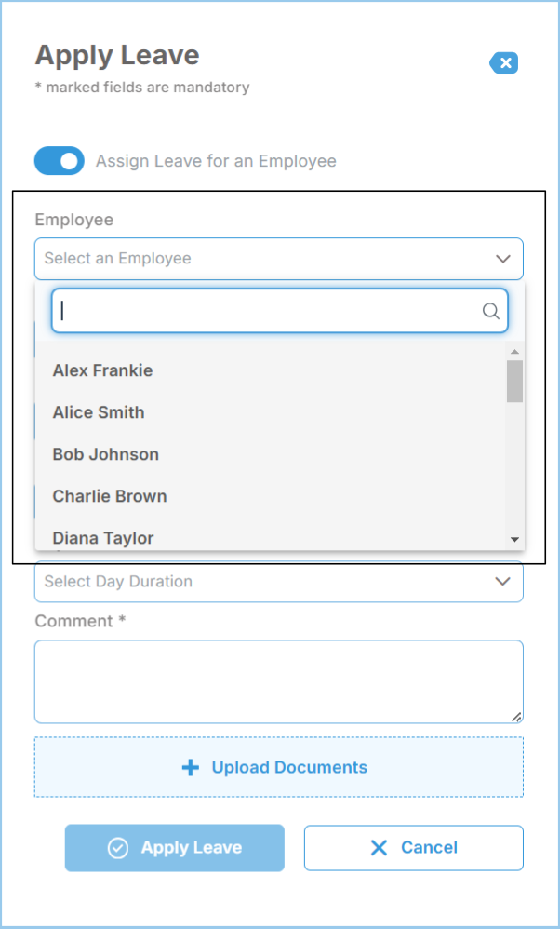Image resolution: width=560 pixels, height=929 pixels.
Task: Click the checkmark icon on Apply Leave
Action: 118,848
